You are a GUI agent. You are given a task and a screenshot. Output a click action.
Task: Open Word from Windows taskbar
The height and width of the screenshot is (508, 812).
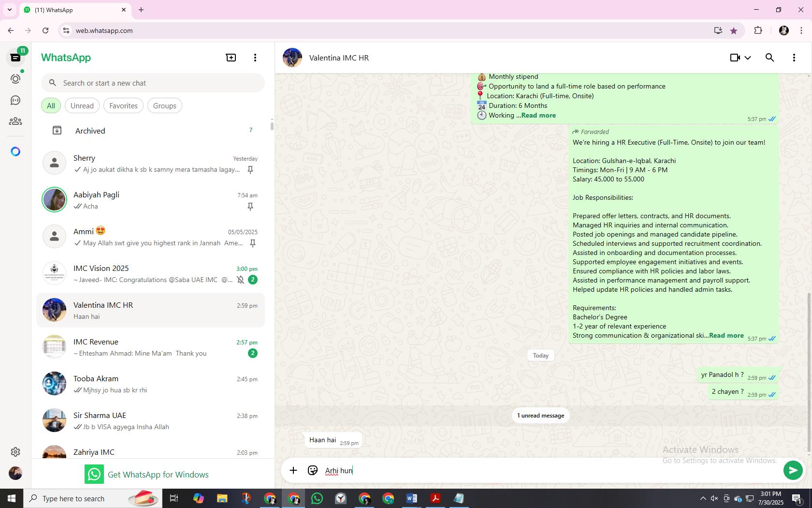[412, 498]
